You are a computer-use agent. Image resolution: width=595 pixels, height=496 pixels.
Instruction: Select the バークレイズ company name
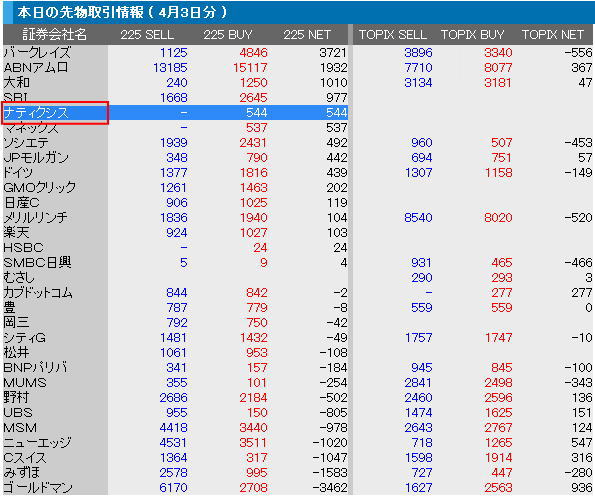(x=37, y=53)
